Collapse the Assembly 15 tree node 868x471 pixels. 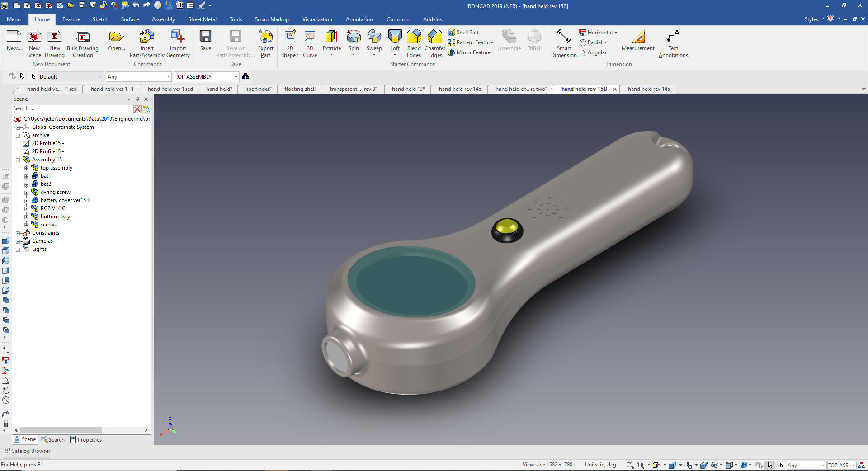coord(18,160)
